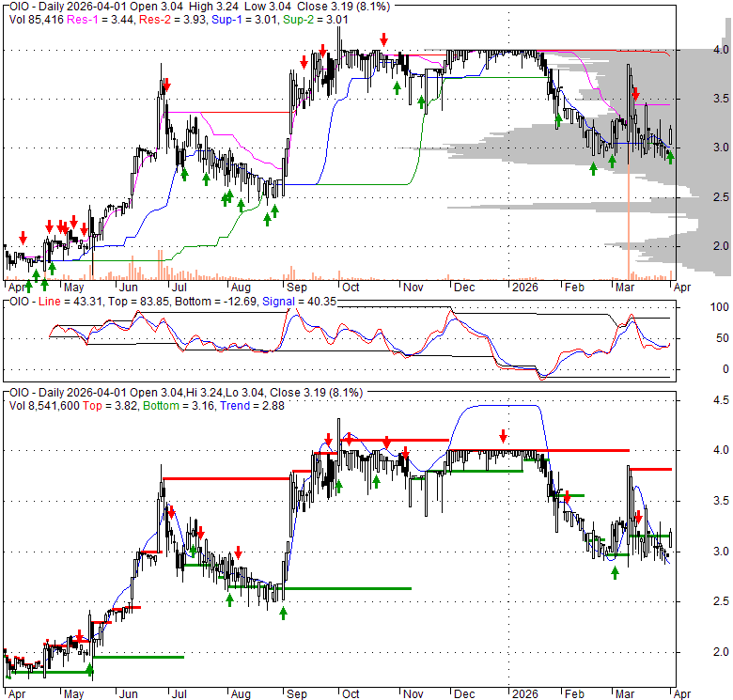Click '2.0' on lower chart price axis
733x700 pixels.
[x=721, y=651]
